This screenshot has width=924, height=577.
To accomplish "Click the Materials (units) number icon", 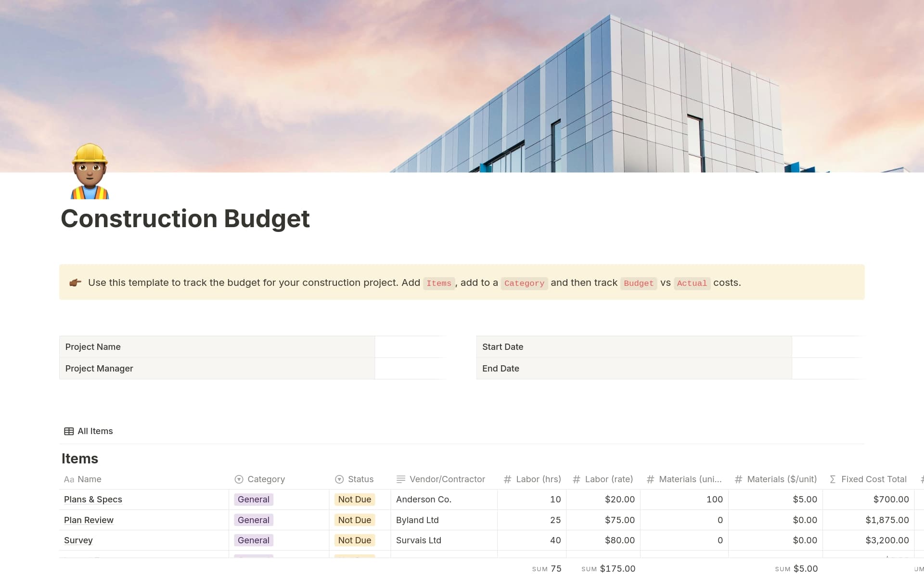I will pyautogui.click(x=650, y=479).
